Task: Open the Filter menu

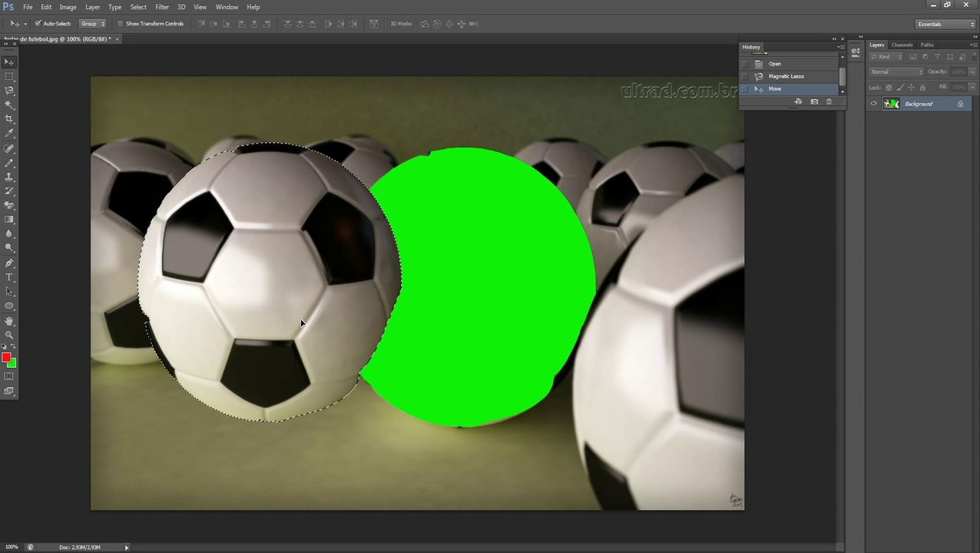Action: click(162, 7)
